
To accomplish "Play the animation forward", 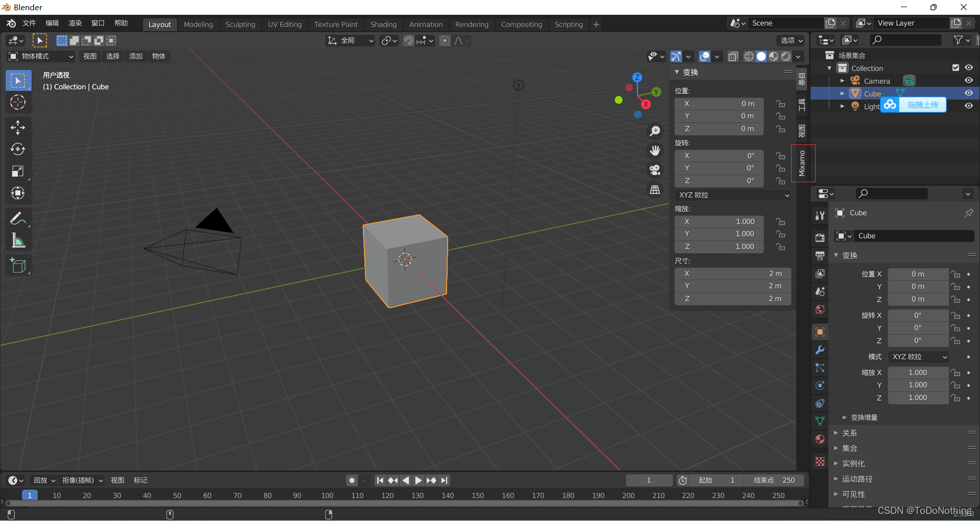I will [x=418, y=481].
